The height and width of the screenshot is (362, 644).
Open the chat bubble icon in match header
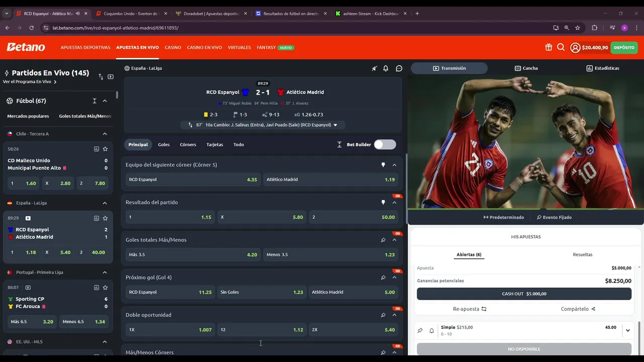[399, 68]
